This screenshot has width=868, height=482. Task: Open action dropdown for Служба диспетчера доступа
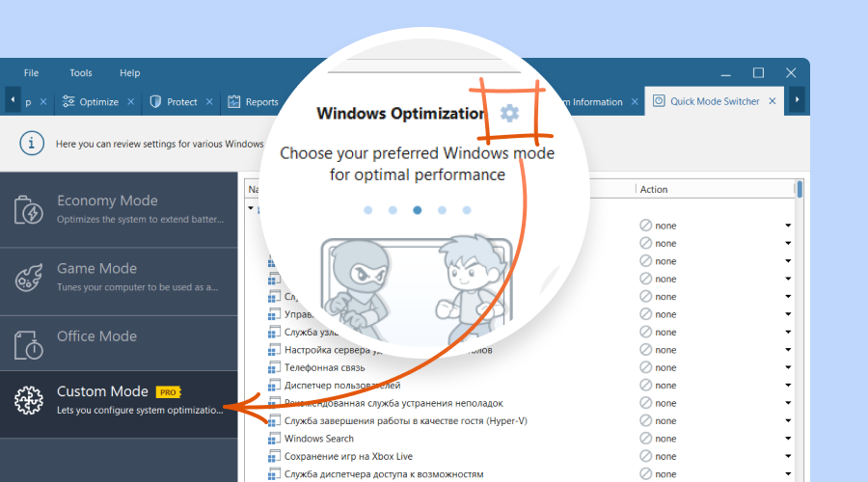tap(788, 473)
